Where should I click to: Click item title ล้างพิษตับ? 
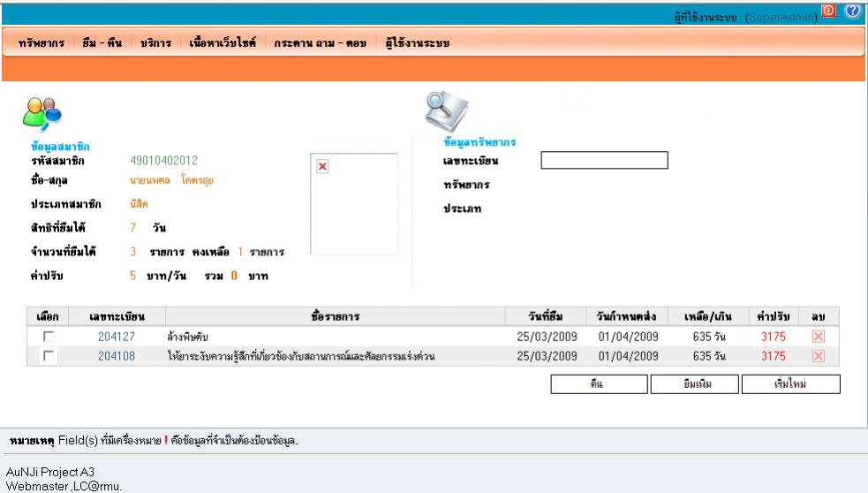[187, 337]
